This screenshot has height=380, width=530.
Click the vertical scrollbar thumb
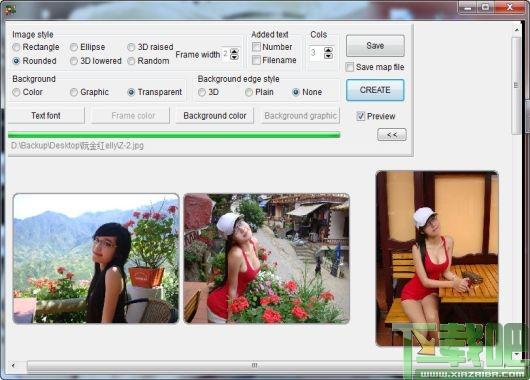coord(516,85)
